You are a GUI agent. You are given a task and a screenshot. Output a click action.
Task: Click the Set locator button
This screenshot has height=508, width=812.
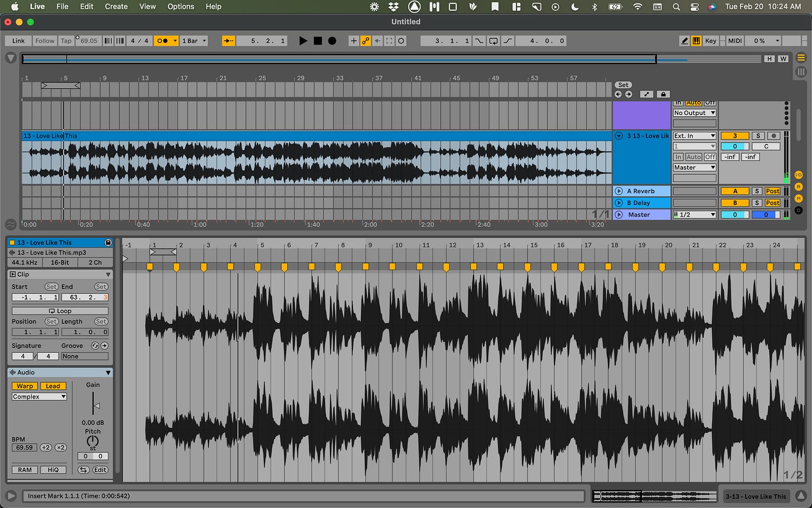pos(623,85)
